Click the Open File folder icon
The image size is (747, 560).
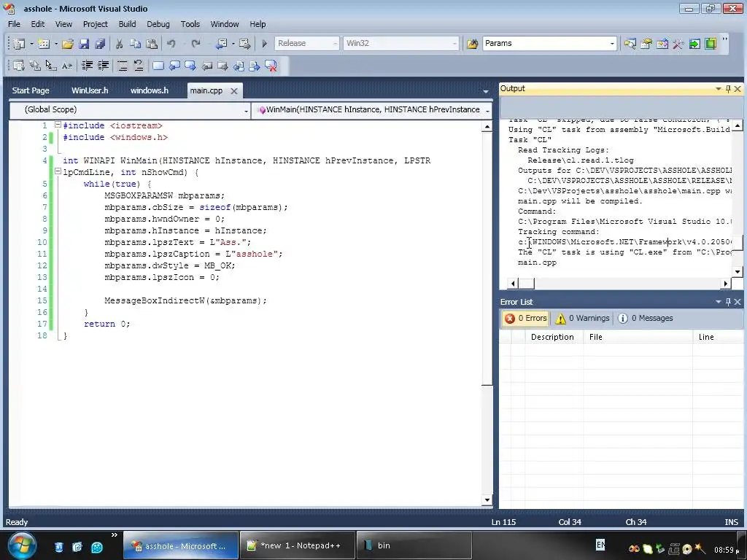(x=68, y=44)
